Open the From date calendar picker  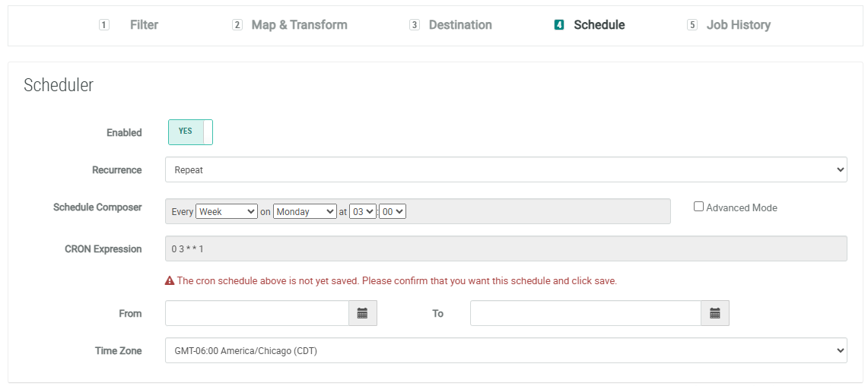(x=362, y=313)
